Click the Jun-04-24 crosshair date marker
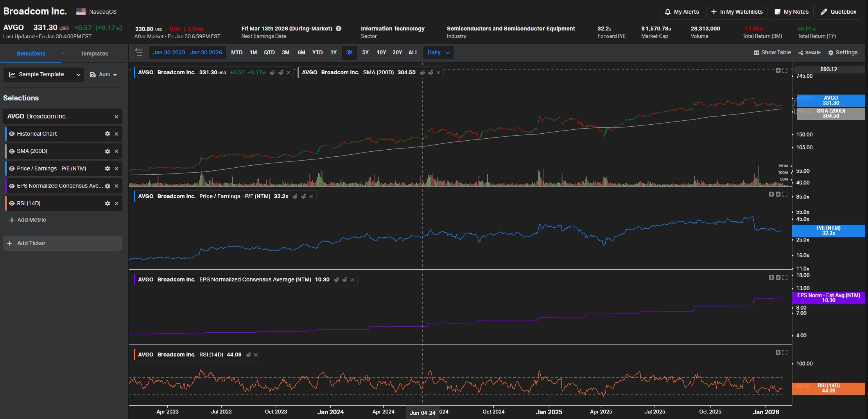The image size is (868, 419). (x=422, y=413)
